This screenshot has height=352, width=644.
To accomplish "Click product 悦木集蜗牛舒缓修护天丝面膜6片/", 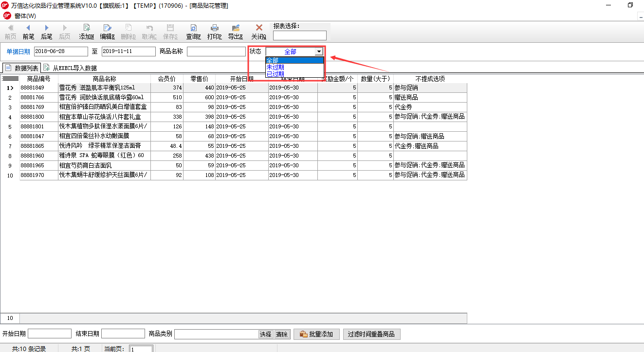I will tap(104, 176).
